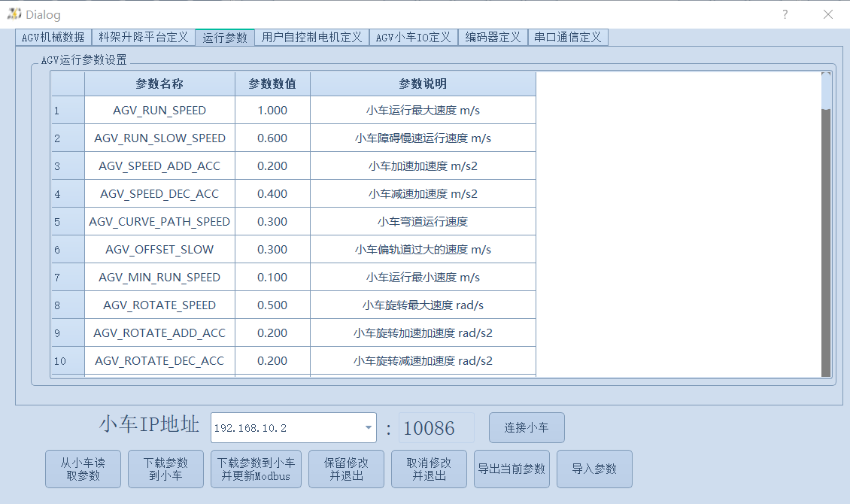点击 连接小车 按钮
This screenshot has height=504, width=850.
click(x=527, y=427)
